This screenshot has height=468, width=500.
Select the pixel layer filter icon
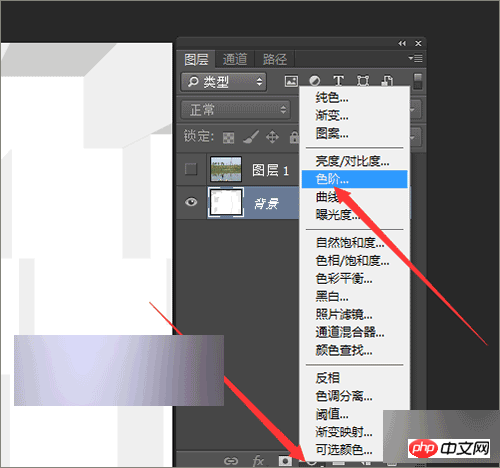pyautogui.click(x=291, y=81)
